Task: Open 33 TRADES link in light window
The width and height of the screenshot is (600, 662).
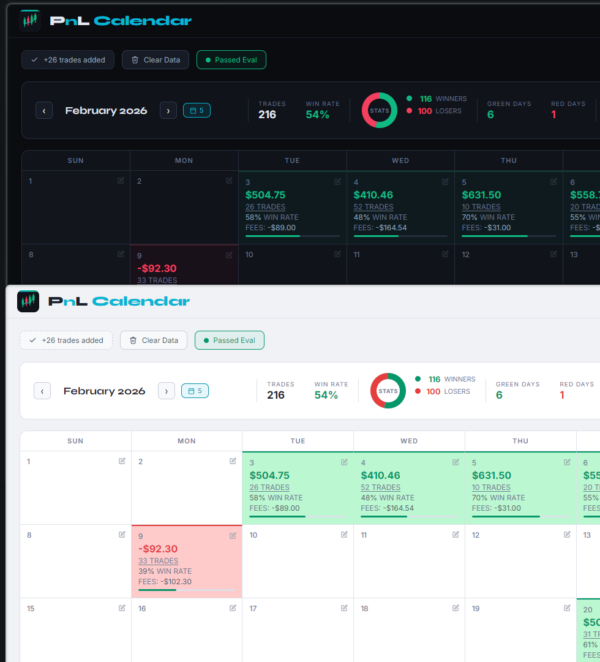Action: pos(158,561)
